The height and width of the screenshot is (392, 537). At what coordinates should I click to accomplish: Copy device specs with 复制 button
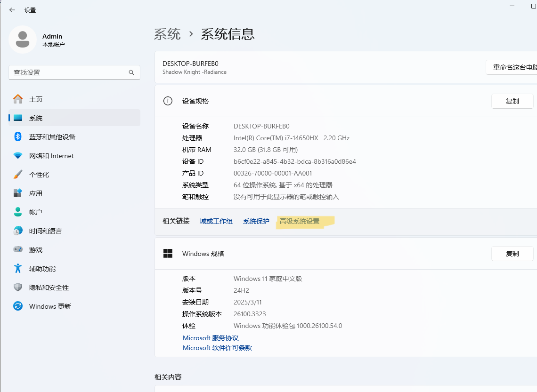[513, 101]
